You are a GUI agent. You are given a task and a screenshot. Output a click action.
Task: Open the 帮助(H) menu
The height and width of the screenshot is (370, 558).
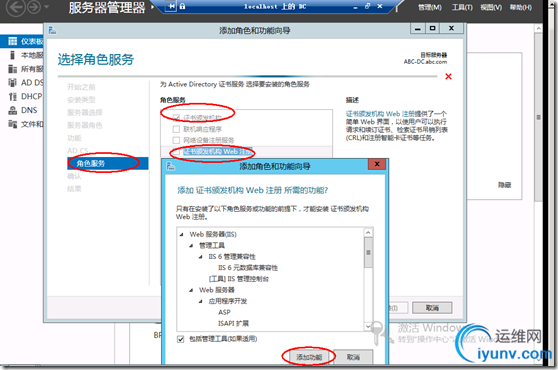pyautogui.click(x=521, y=7)
